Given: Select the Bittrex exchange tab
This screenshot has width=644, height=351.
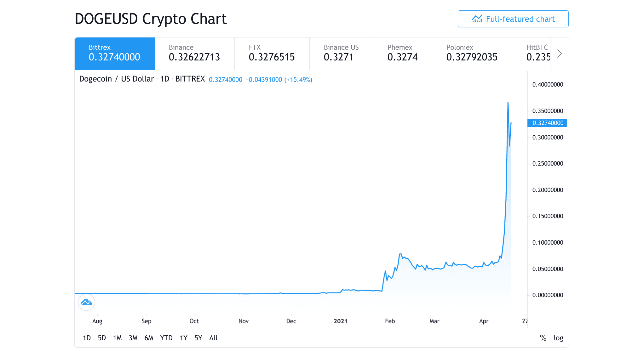Looking at the screenshot, I should (x=114, y=54).
